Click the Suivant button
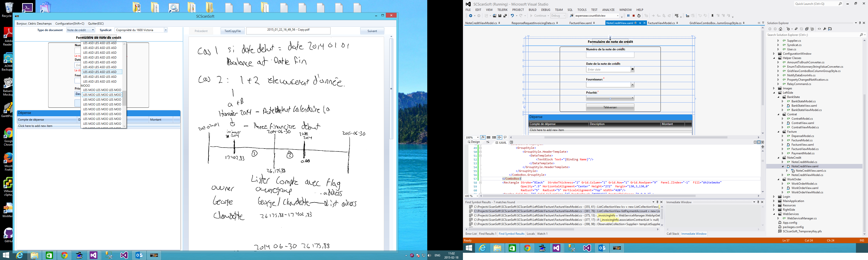Viewport: 868px width, 260px height. (372, 31)
